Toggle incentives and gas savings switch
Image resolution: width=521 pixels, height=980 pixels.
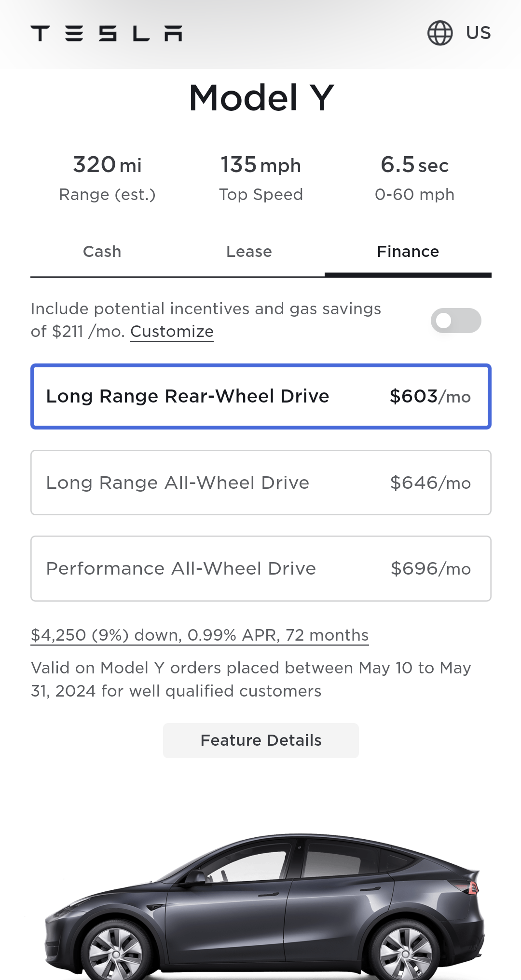(x=455, y=321)
